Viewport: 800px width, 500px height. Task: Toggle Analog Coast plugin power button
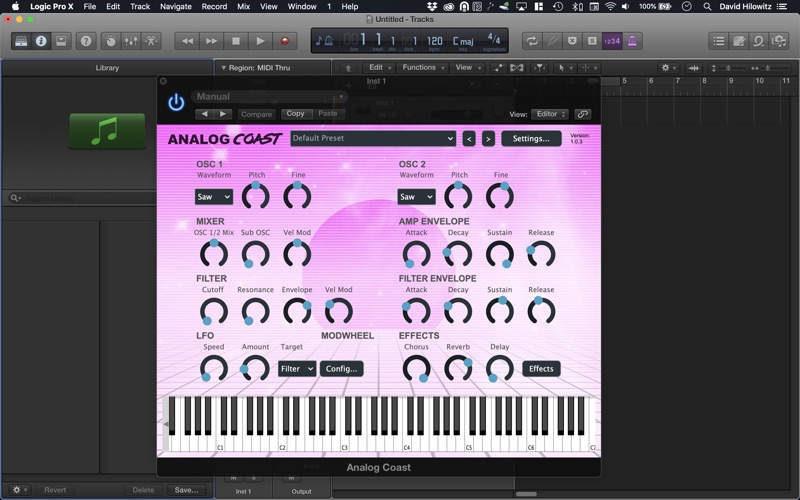pyautogui.click(x=176, y=103)
